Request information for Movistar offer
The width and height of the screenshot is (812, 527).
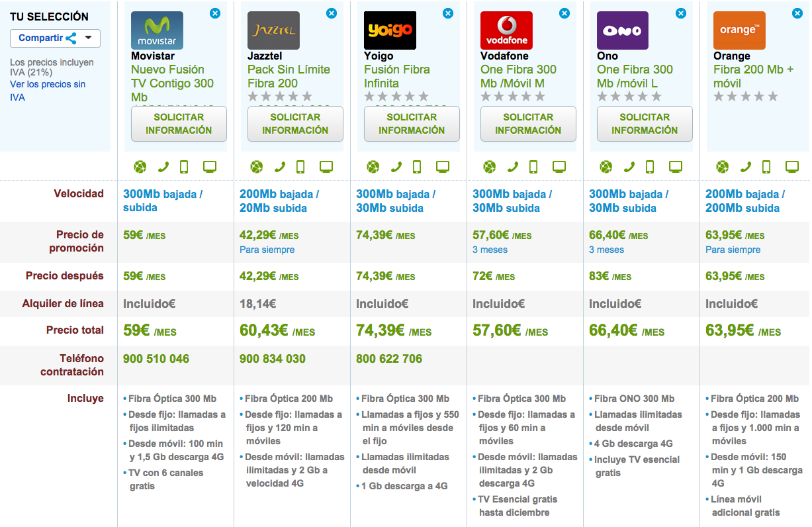[179, 124]
